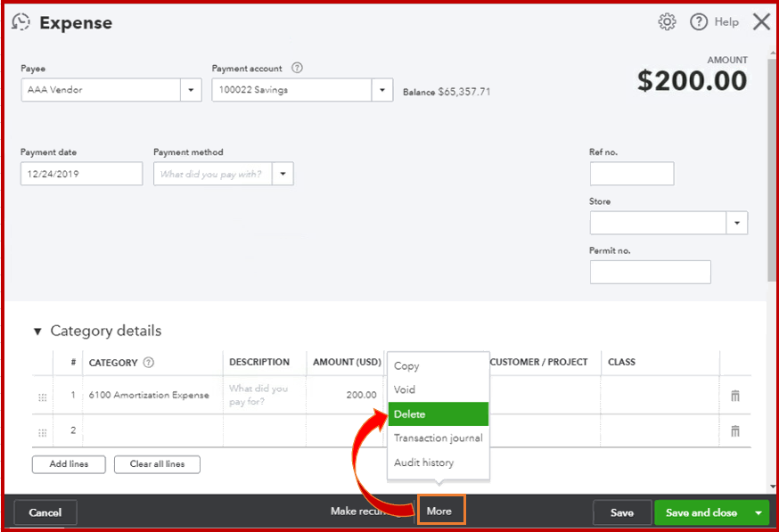This screenshot has height=532, width=779.
Task: Click the Permit no. input field
Action: coord(651,272)
